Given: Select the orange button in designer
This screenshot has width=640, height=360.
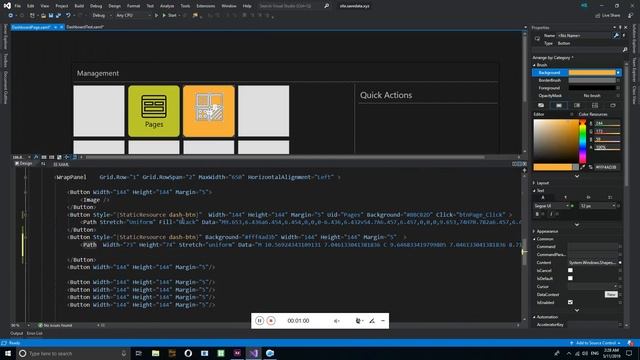Looking at the screenshot, I should click(209, 111).
